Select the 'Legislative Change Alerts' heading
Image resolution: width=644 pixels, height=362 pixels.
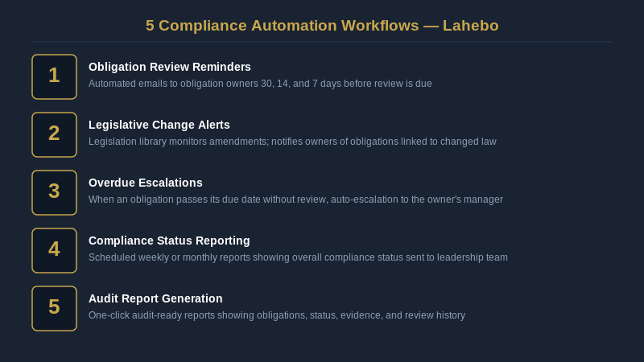pos(159,125)
